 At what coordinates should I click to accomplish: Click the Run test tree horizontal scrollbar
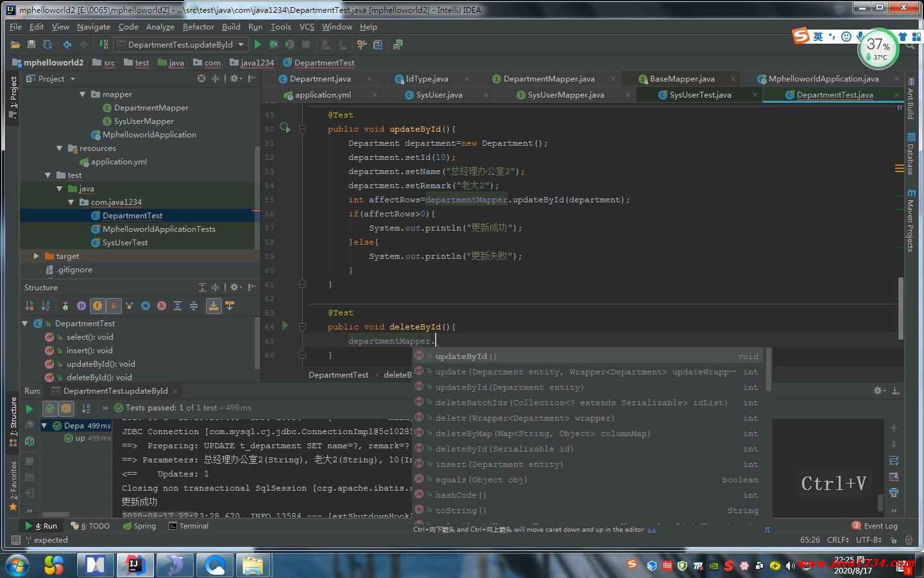click(x=56, y=514)
